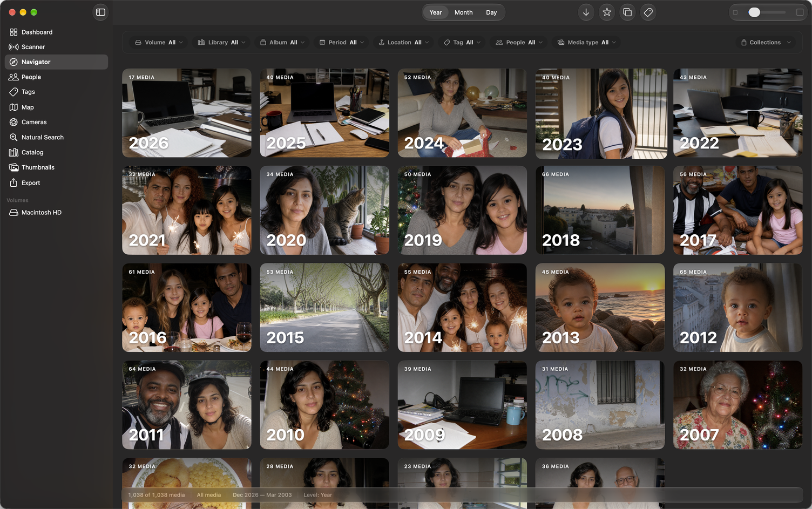The width and height of the screenshot is (812, 509).
Task: Click the tag toolbar button
Action: [648, 12]
